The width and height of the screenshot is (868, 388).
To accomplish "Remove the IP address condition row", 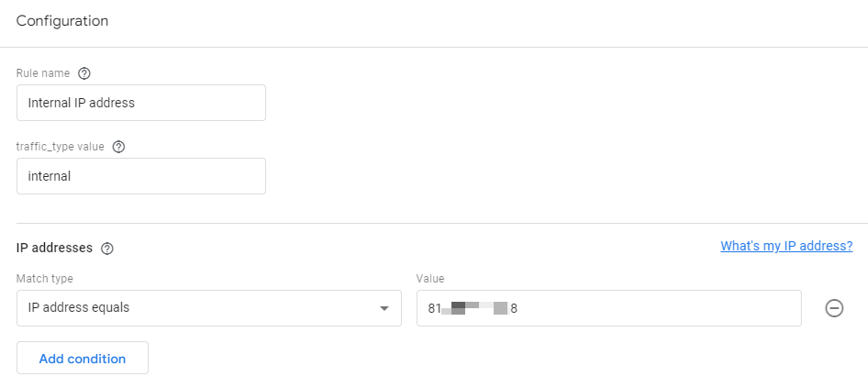I will [834, 308].
